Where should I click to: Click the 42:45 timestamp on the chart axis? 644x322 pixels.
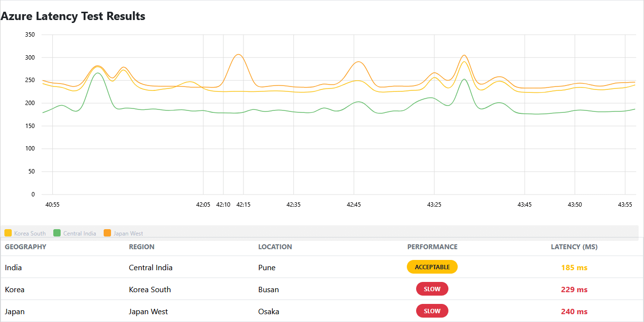pyautogui.click(x=355, y=205)
